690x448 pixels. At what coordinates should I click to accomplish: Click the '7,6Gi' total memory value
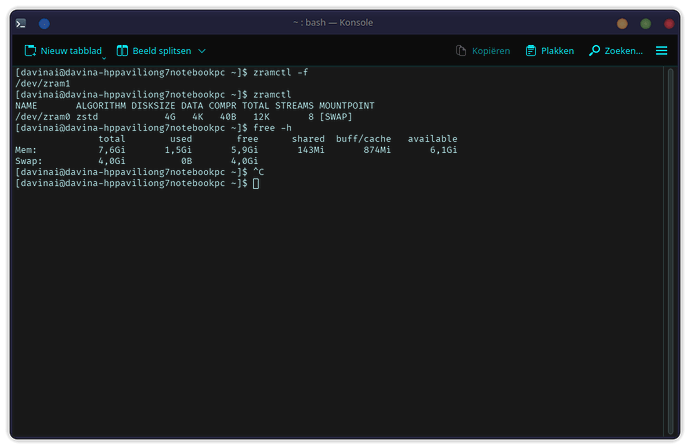(112, 150)
